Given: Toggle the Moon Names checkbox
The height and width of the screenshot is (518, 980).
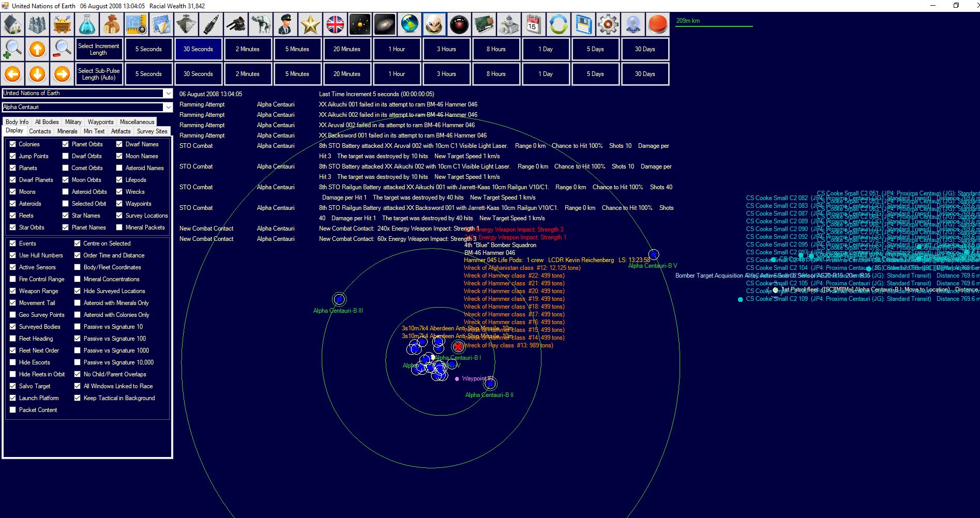Looking at the screenshot, I should click(x=119, y=156).
